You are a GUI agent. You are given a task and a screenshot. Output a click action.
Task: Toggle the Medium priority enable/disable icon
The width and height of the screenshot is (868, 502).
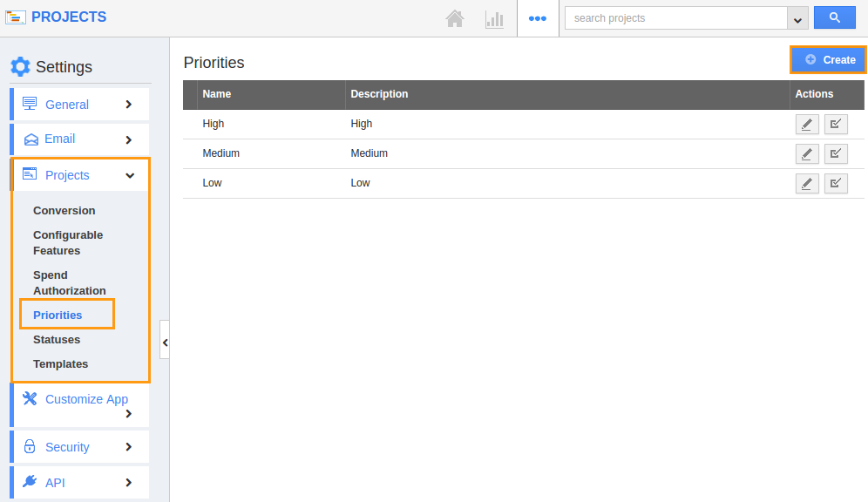[x=836, y=154]
